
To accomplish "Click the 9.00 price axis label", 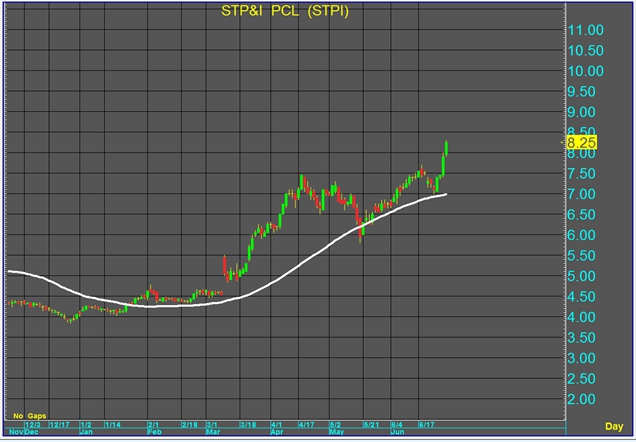I will point(581,112).
